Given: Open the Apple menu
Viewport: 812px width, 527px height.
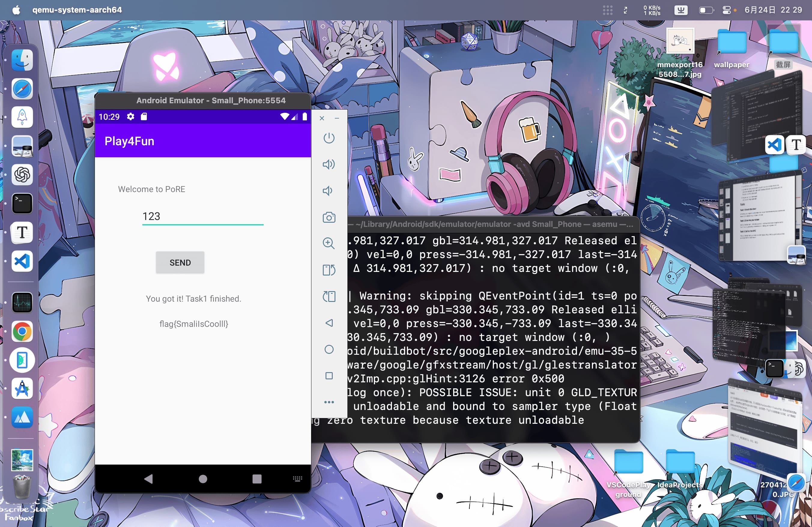Looking at the screenshot, I should click(x=16, y=10).
